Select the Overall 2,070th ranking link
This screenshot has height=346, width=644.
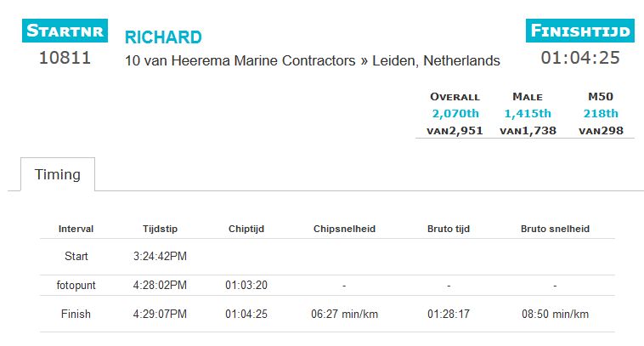coord(455,113)
